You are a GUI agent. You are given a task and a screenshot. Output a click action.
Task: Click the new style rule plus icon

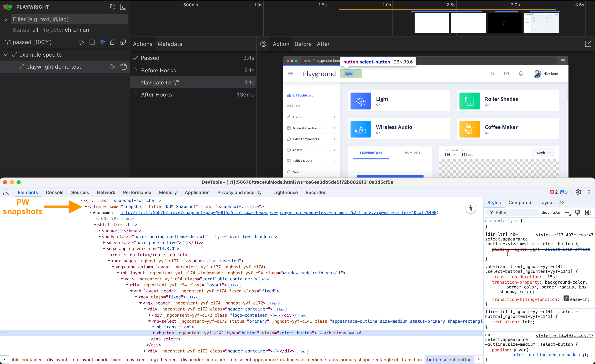point(567,212)
